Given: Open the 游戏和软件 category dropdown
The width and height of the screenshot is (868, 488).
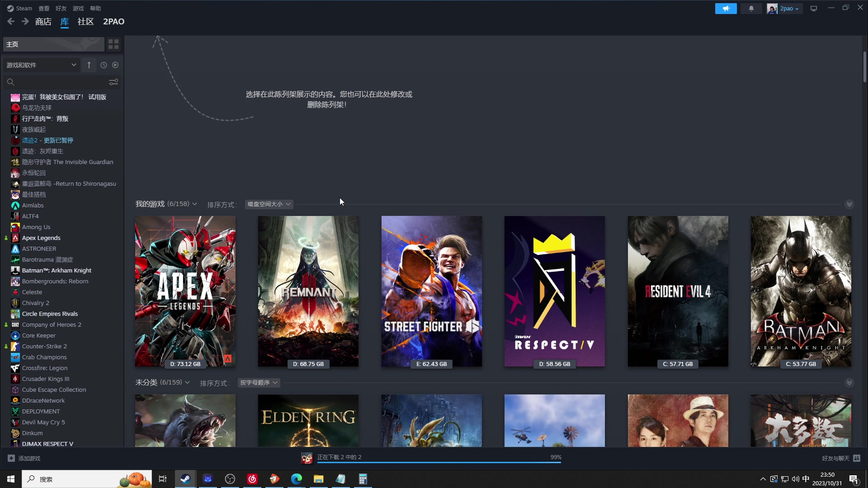Looking at the screenshot, I should (41, 65).
